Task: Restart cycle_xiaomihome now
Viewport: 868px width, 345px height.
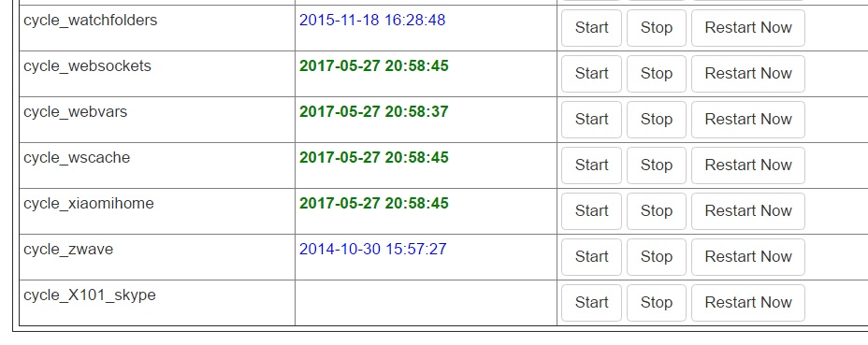Action: pyautogui.click(x=748, y=211)
